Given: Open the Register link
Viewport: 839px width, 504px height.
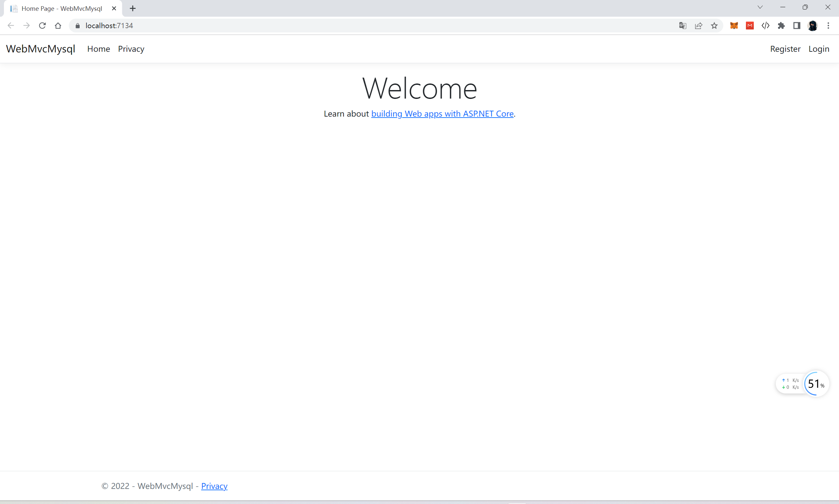Looking at the screenshot, I should [785, 49].
